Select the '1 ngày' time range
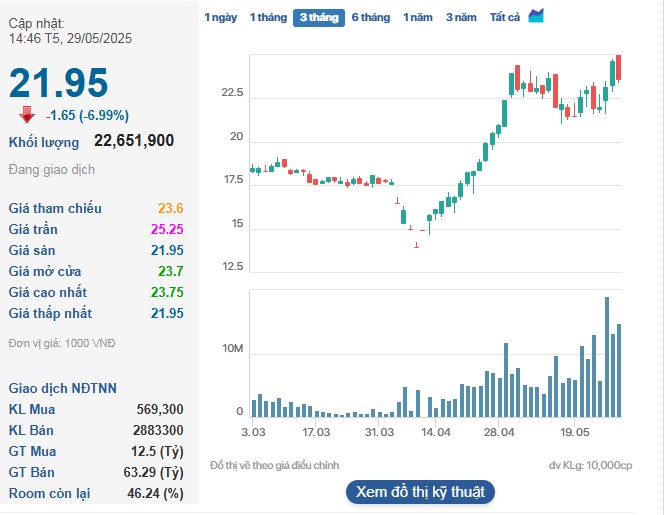 tap(220, 17)
